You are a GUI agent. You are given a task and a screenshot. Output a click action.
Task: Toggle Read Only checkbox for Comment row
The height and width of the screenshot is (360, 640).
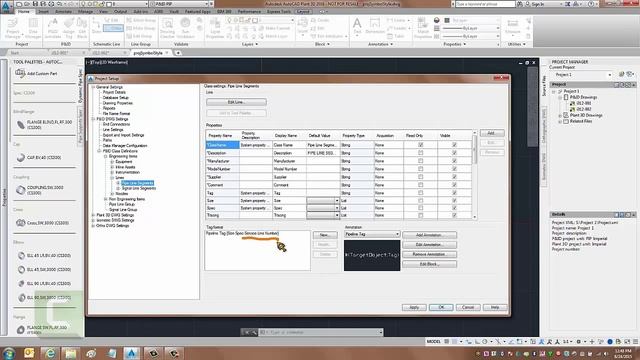(x=420, y=185)
